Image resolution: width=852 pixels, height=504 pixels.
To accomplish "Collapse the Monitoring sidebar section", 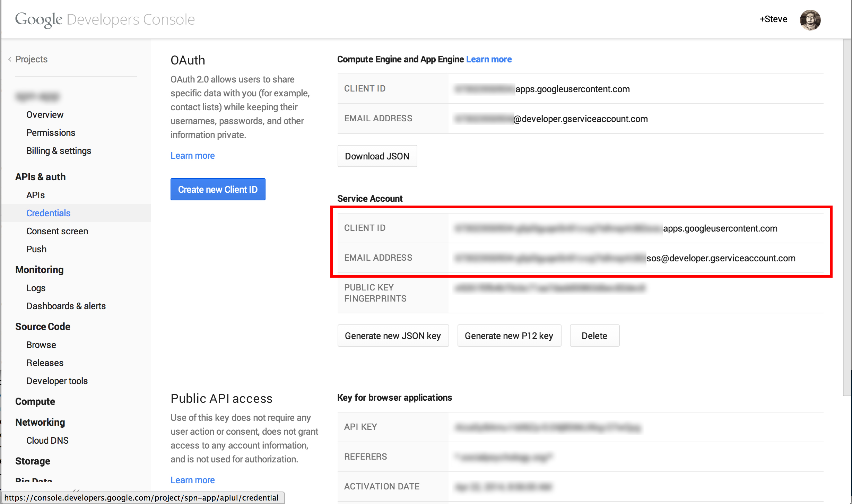I will coord(39,270).
